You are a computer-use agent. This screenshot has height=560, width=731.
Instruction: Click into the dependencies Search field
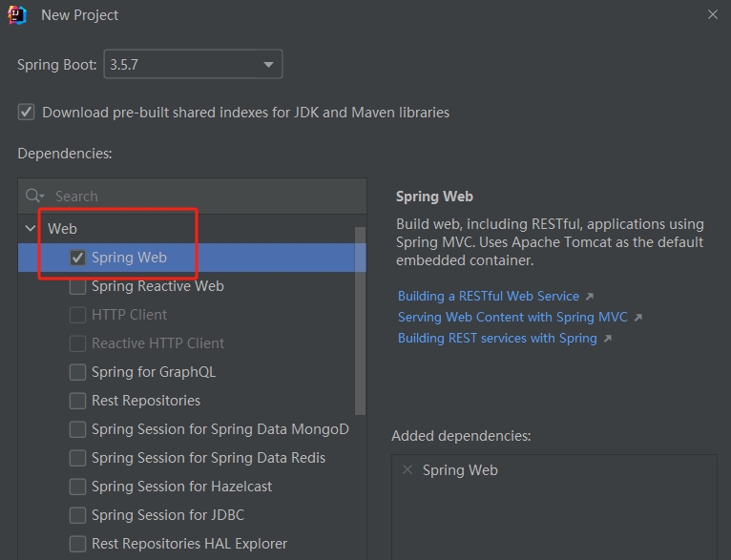tap(200, 196)
